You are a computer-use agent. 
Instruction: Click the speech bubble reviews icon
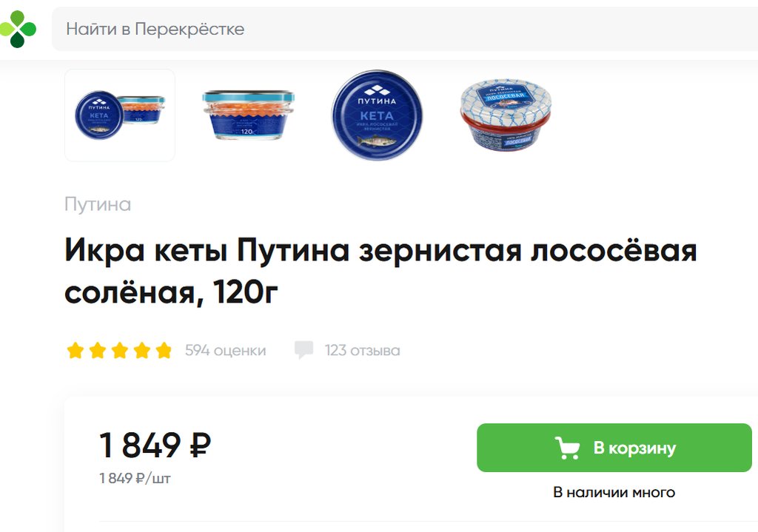click(304, 350)
